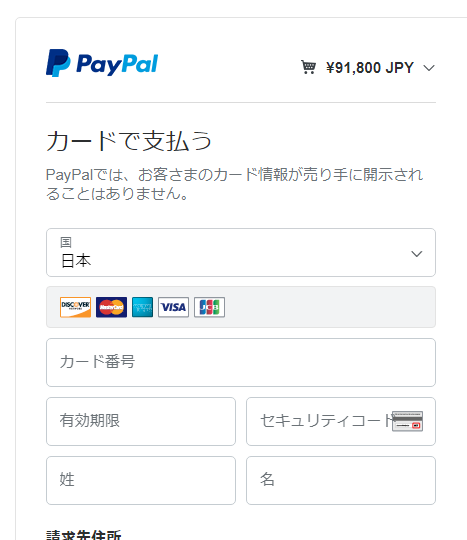Click the PayPal logo
The height and width of the screenshot is (540, 467).
(102, 63)
